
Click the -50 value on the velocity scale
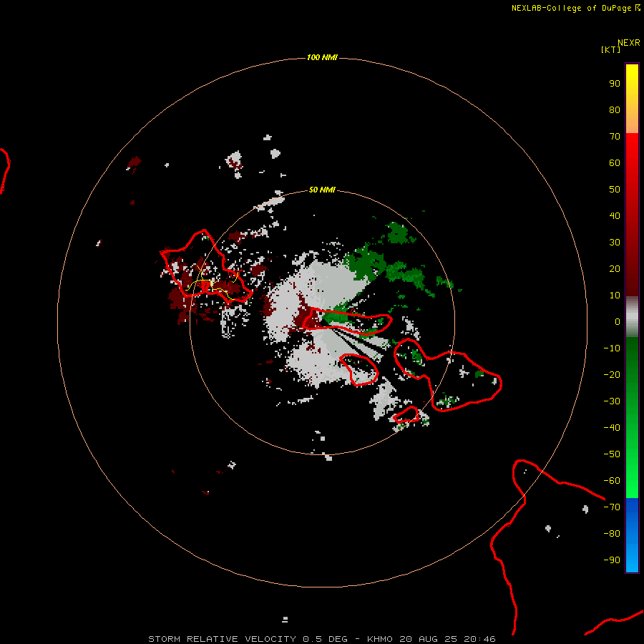[612, 454]
